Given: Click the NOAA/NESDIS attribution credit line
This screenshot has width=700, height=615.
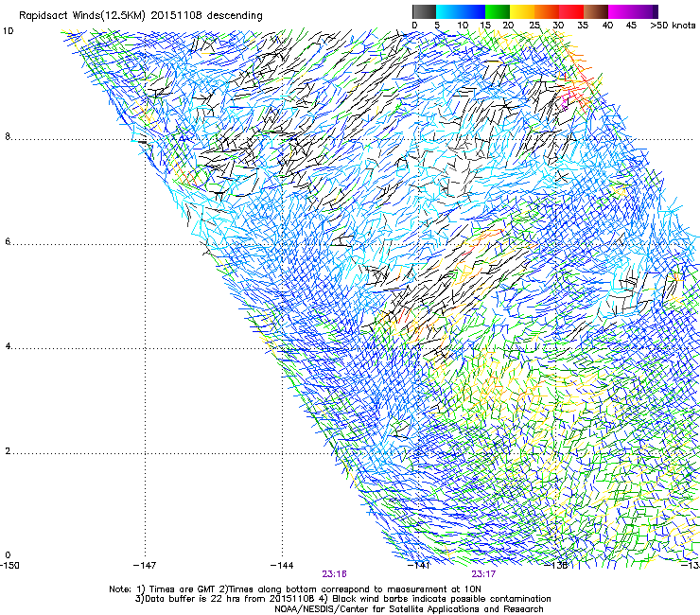Looking at the screenshot, I should tap(409, 609).
